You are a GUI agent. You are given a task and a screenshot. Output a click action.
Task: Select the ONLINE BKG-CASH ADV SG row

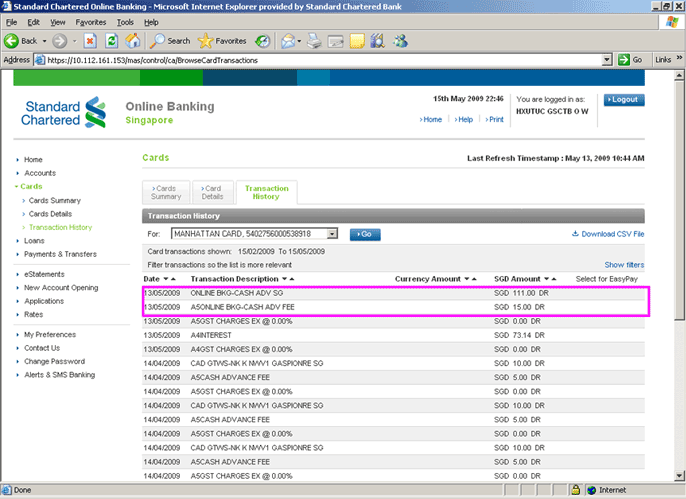(x=393, y=293)
